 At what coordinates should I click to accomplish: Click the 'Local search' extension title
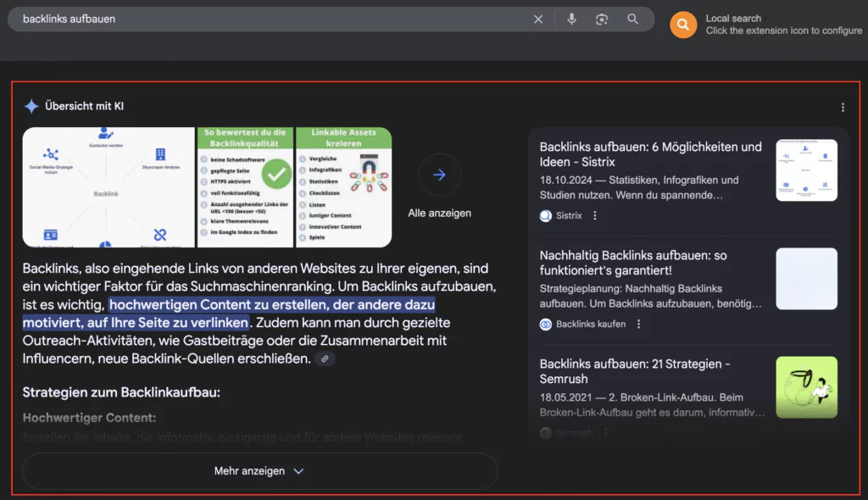[x=733, y=19]
